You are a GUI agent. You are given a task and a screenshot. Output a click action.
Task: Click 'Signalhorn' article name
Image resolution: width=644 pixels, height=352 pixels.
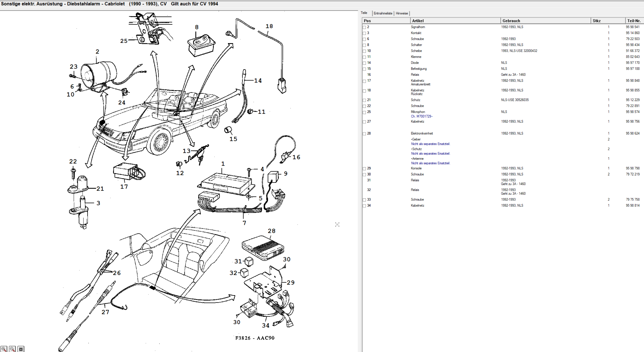click(x=418, y=27)
